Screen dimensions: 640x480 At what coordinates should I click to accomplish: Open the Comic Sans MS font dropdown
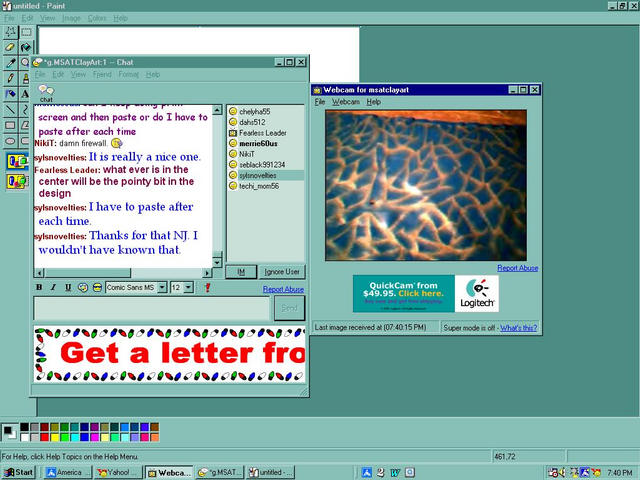162,287
